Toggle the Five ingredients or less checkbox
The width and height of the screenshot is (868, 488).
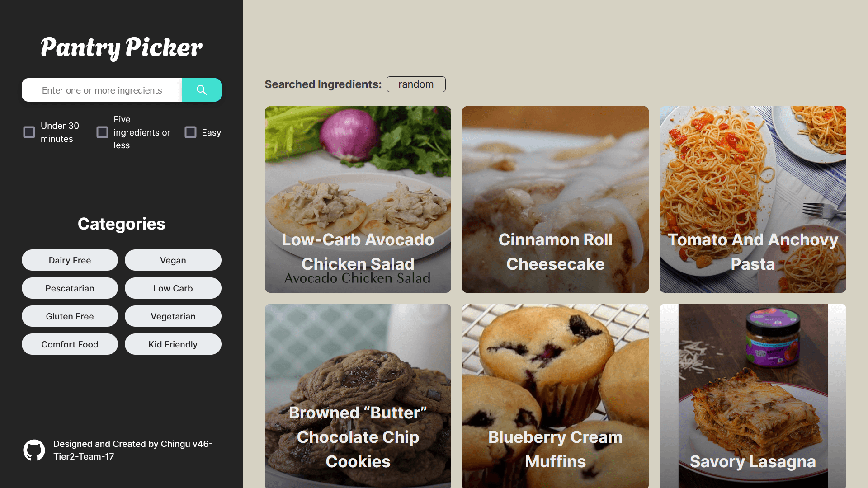(103, 132)
